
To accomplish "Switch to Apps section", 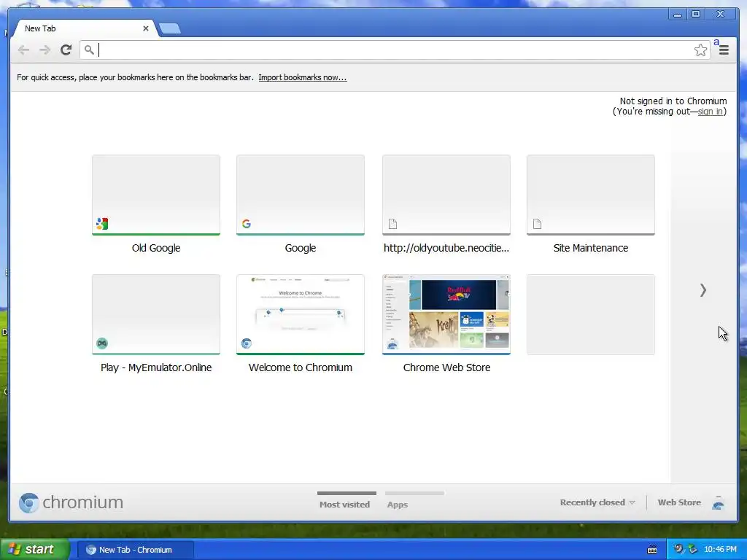I will [398, 505].
